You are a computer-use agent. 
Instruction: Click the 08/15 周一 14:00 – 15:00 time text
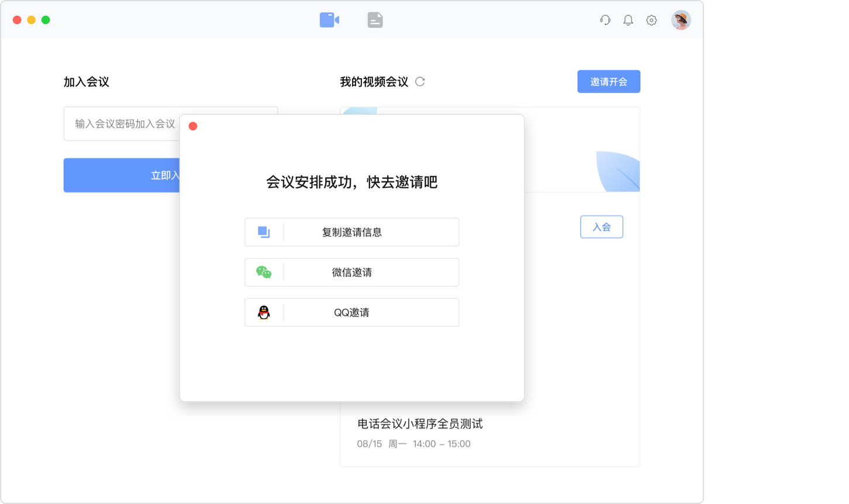point(414,444)
